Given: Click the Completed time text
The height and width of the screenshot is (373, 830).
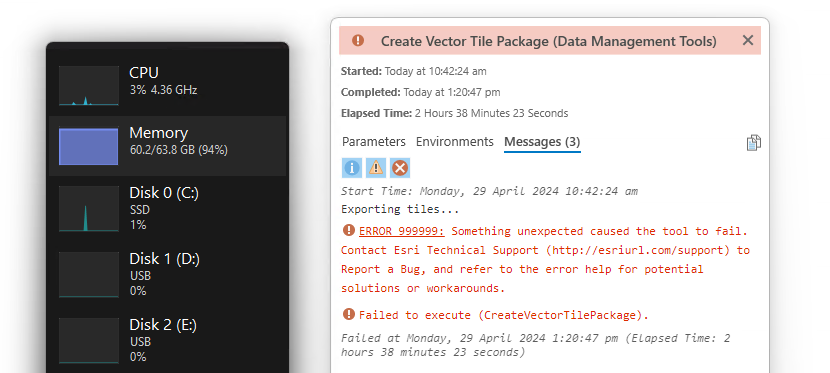Looking at the screenshot, I should tap(420, 92).
